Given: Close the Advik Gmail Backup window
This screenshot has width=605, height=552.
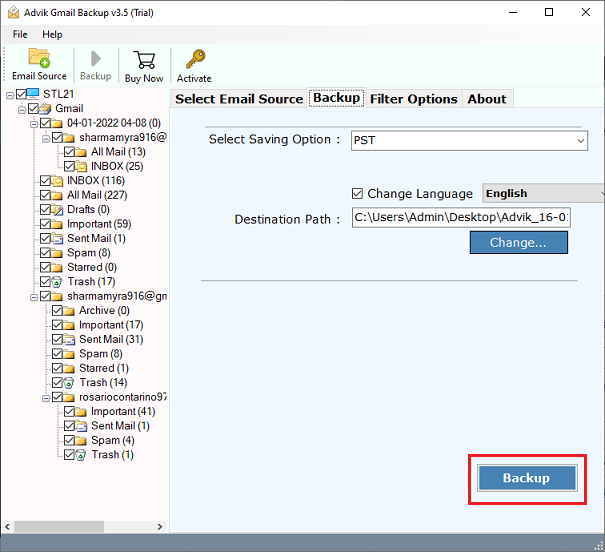Looking at the screenshot, I should coord(585,12).
